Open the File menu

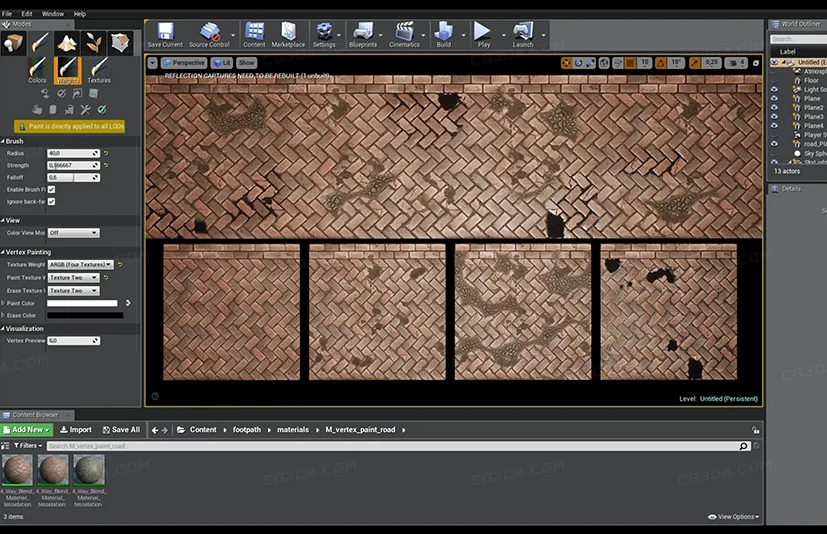click(7, 14)
